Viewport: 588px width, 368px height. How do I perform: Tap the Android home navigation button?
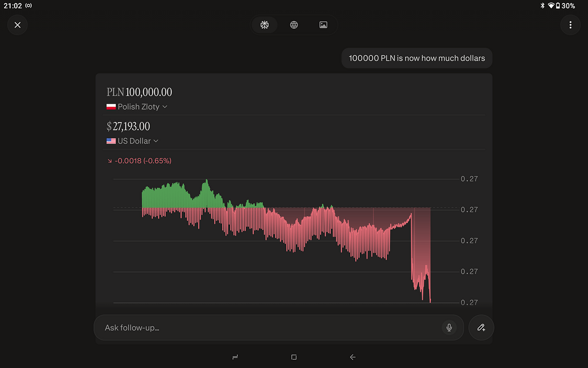294,357
